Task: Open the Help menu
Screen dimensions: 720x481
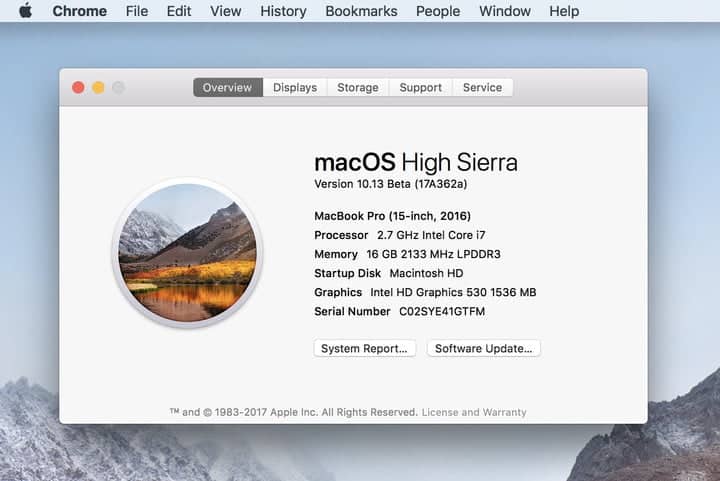Action: coord(564,11)
